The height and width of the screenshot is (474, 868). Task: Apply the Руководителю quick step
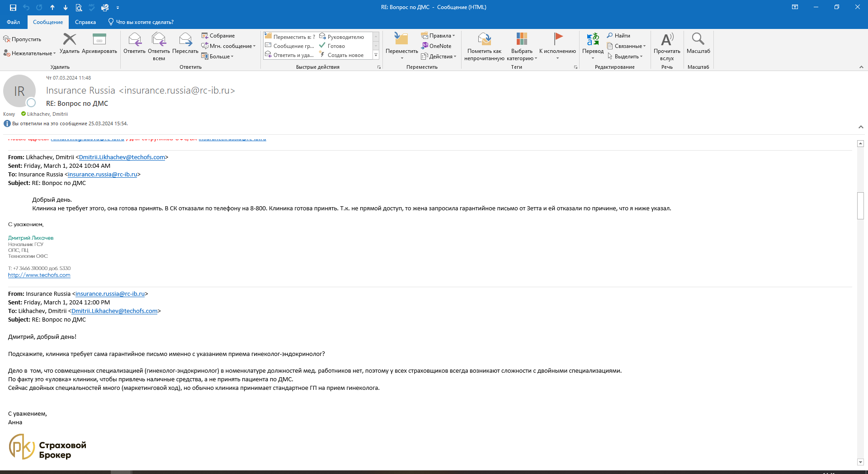342,37
